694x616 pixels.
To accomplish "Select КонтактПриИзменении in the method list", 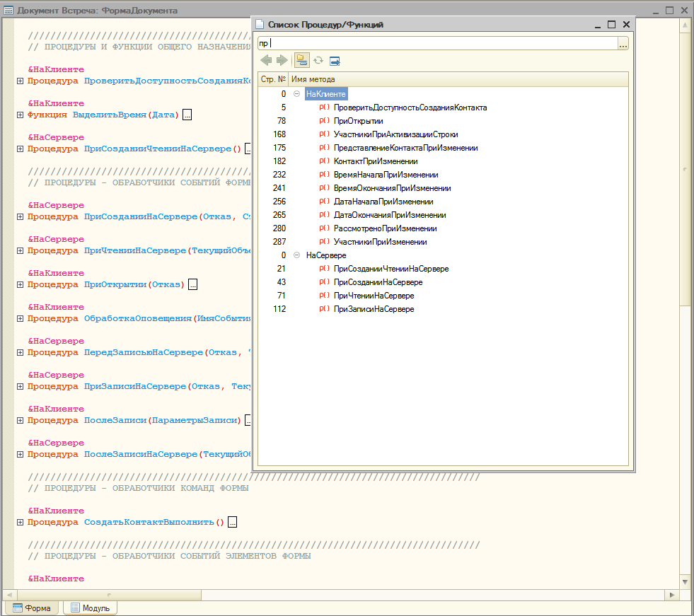I will click(x=375, y=161).
